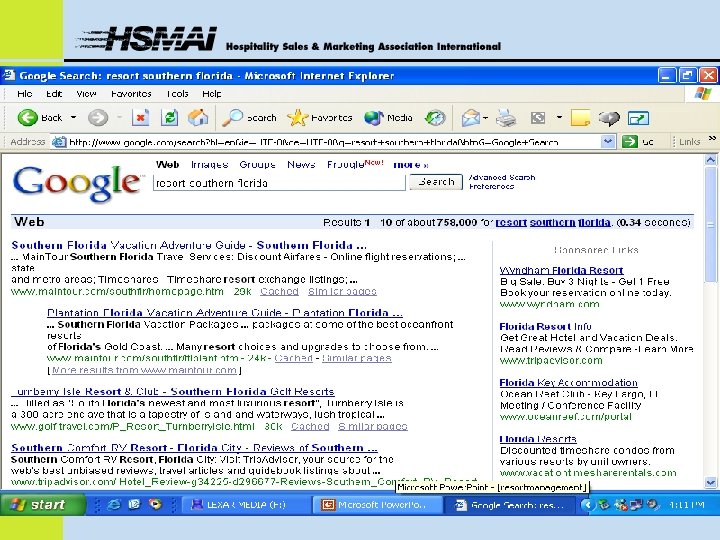Click the Messenger toolbar icon
Screen dimensions: 720x540
pyautogui.click(x=638, y=118)
